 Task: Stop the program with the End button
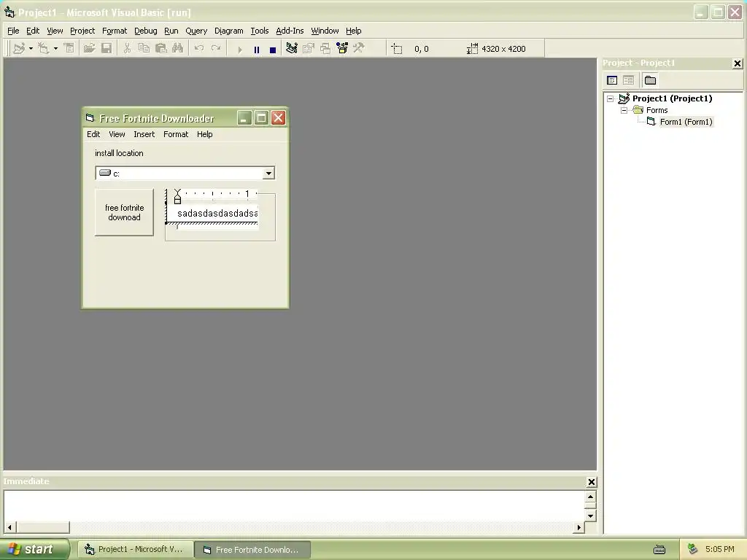point(273,50)
